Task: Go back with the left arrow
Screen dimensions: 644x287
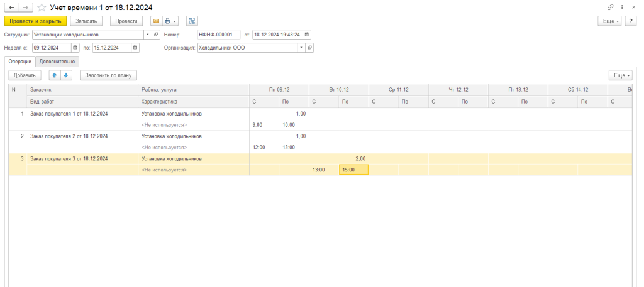Action: coord(11,8)
